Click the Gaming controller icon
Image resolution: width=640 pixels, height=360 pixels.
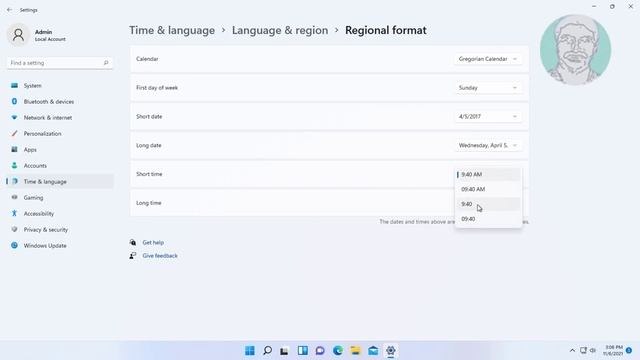tap(14, 197)
